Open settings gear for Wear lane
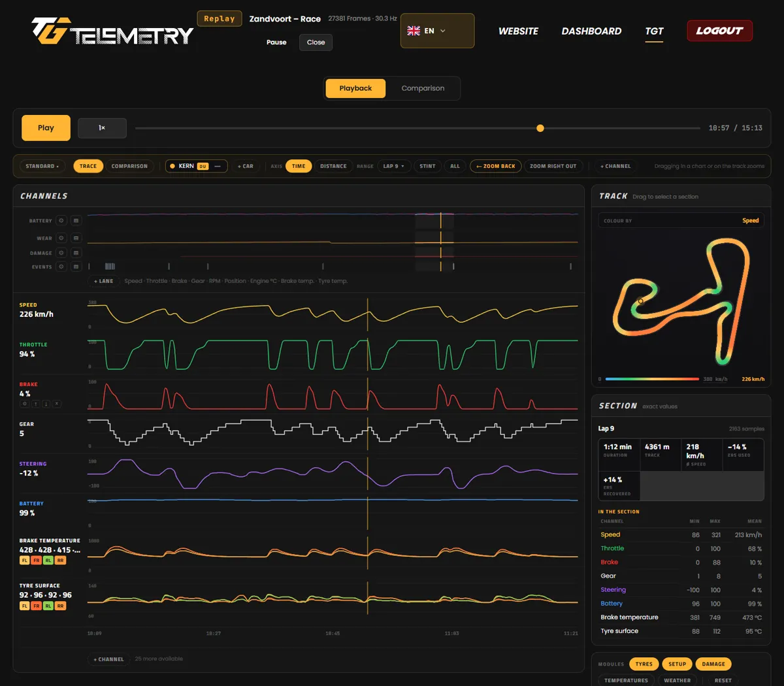 pyautogui.click(x=61, y=238)
